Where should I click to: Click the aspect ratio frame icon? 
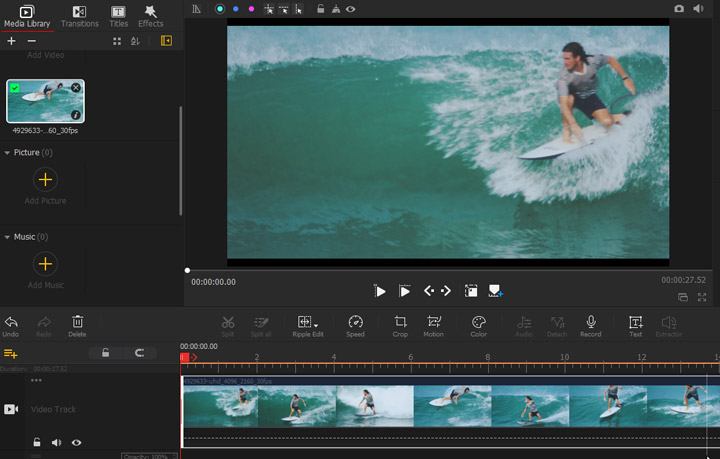pyautogui.click(x=471, y=291)
